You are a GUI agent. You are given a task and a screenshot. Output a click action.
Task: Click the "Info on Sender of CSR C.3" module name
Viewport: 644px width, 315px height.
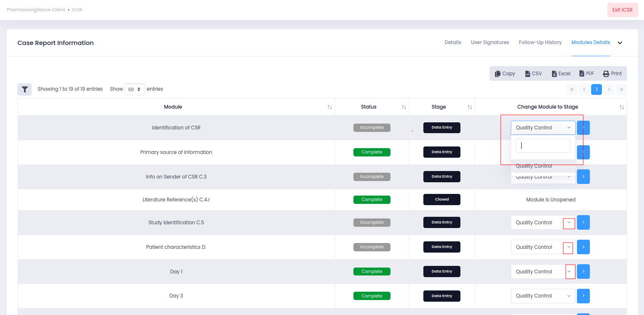pyautogui.click(x=176, y=177)
